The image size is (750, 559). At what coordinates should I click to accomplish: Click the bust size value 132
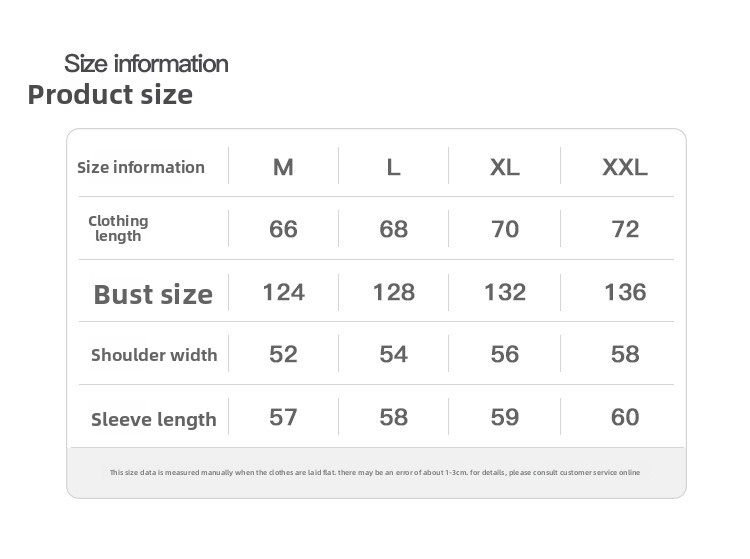505,292
